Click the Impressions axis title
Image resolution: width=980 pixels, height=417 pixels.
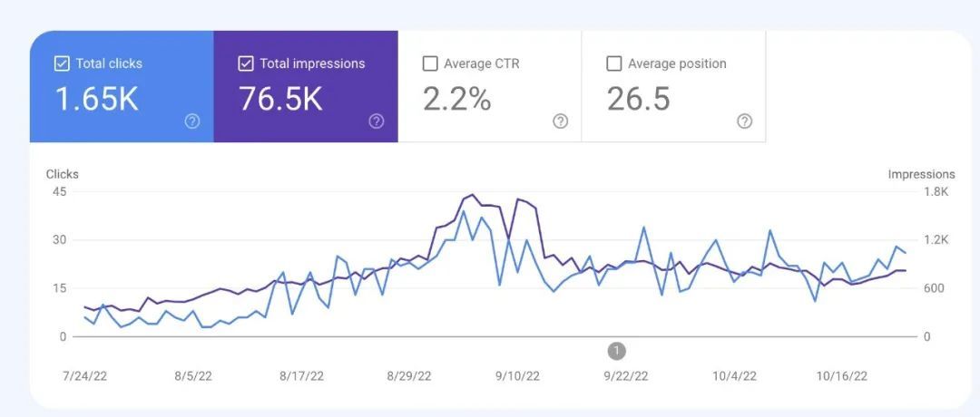pyautogui.click(x=921, y=174)
